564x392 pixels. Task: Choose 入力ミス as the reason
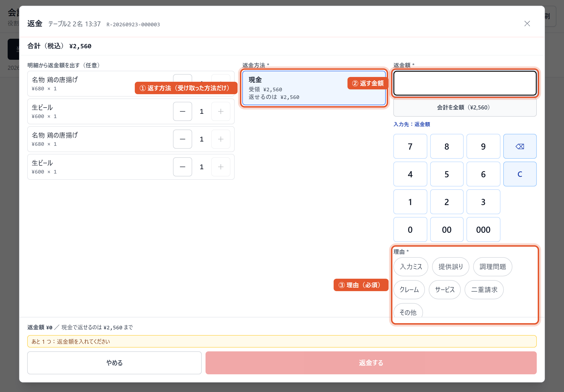[411, 267]
